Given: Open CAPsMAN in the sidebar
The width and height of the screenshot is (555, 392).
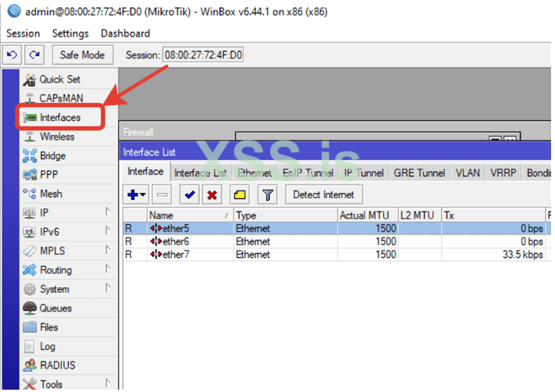Looking at the screenshot, I should pyautogui.click(x=69, y=98).
